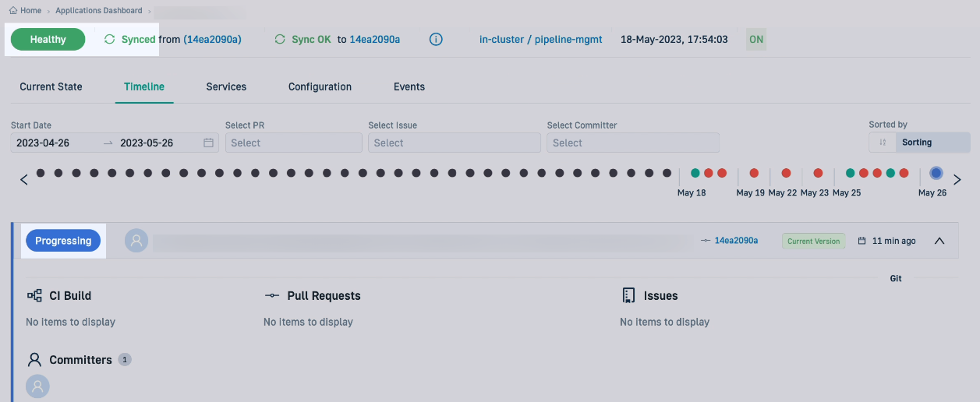Click in-cluster / pipeline-mgmt link
Viewport: 980px width, 402px height.
(x=540, y=39)
